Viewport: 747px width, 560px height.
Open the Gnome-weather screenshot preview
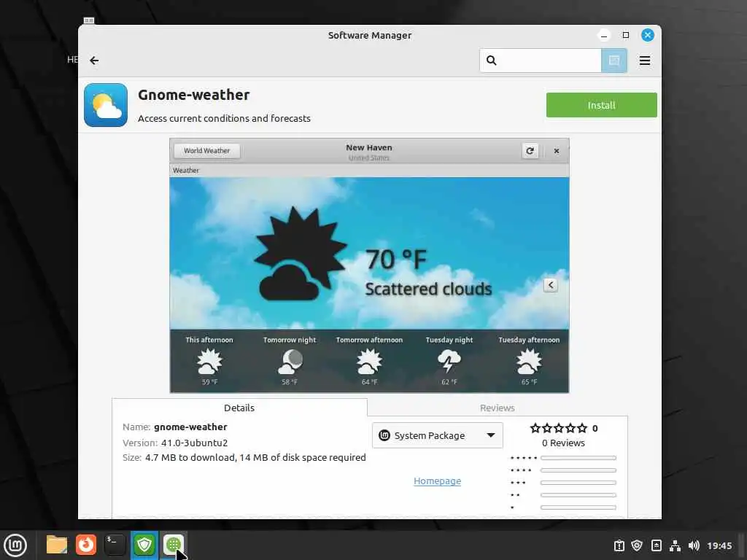[x=369, y=265]
